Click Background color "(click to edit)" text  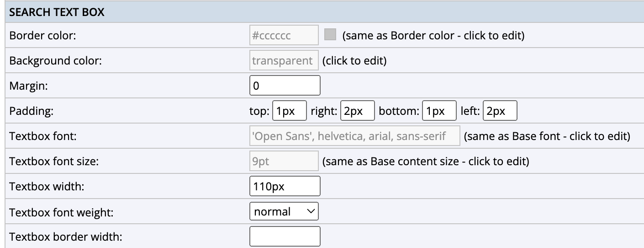[x=354, y=61]
